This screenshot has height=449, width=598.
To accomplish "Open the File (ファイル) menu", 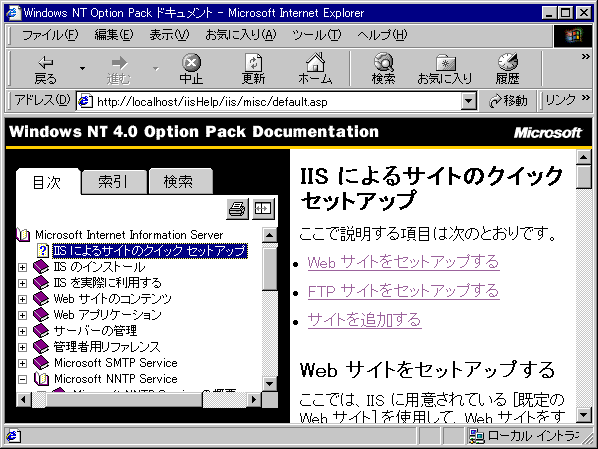I will tap(50, 35).
